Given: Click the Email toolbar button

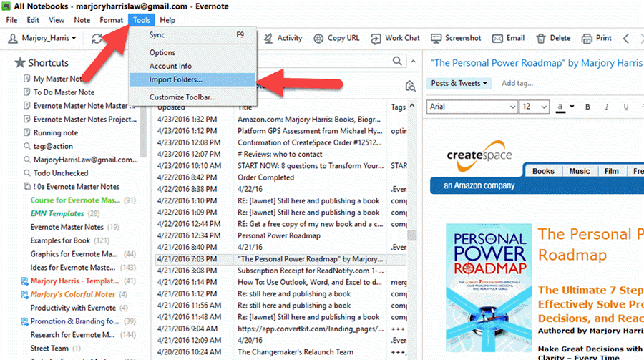Looking at the screenshot, I should coord(508,38).
